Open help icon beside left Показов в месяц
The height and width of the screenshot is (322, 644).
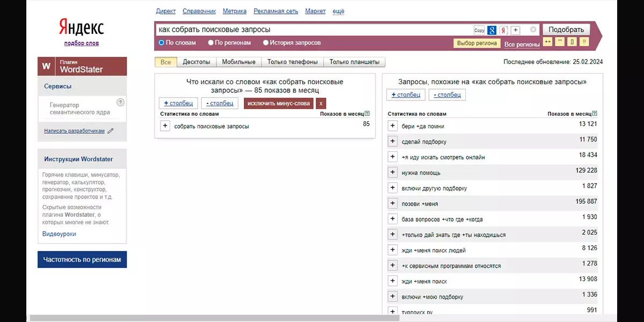367,114
